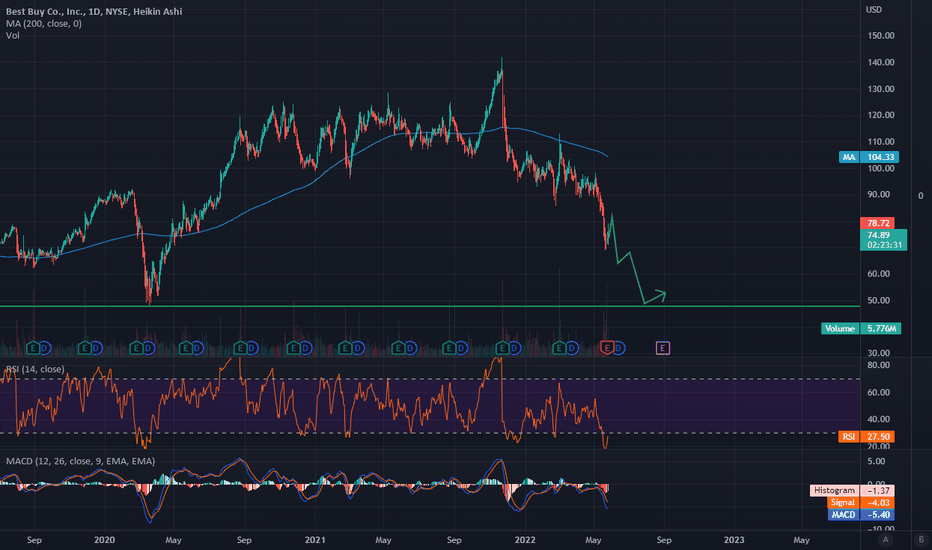
Task: Click the red 78.72 price tag
Action: tap(878, 223)
